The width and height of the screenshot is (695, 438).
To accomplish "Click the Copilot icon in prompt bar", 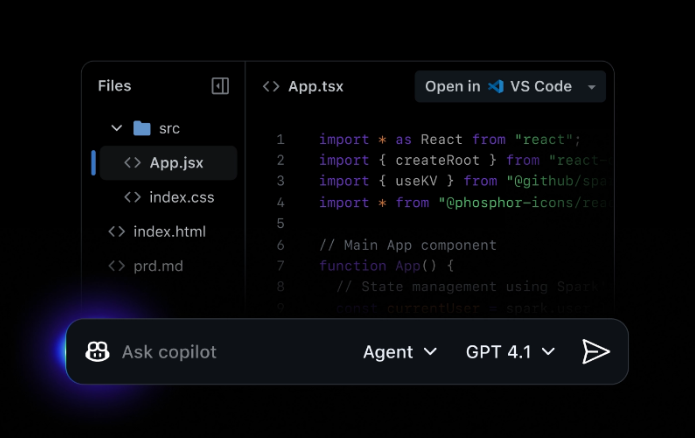I will point(98,352).
